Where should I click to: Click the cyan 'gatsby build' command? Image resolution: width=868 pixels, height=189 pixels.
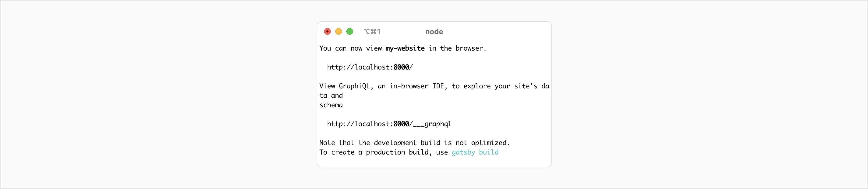[475, 152]
